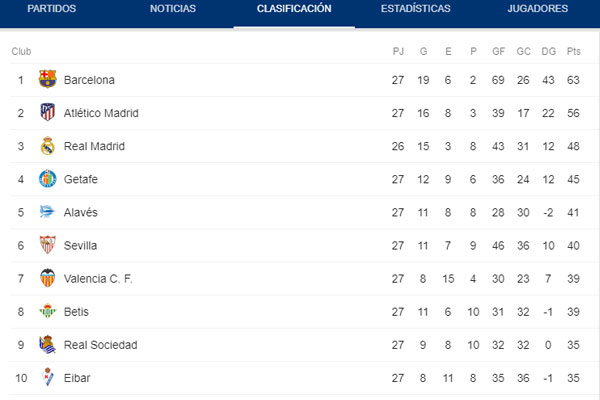Image resolution: width=600 pixels, height=400 pixels.
Task: Open the Noticias tab
Action: point(172,9)
